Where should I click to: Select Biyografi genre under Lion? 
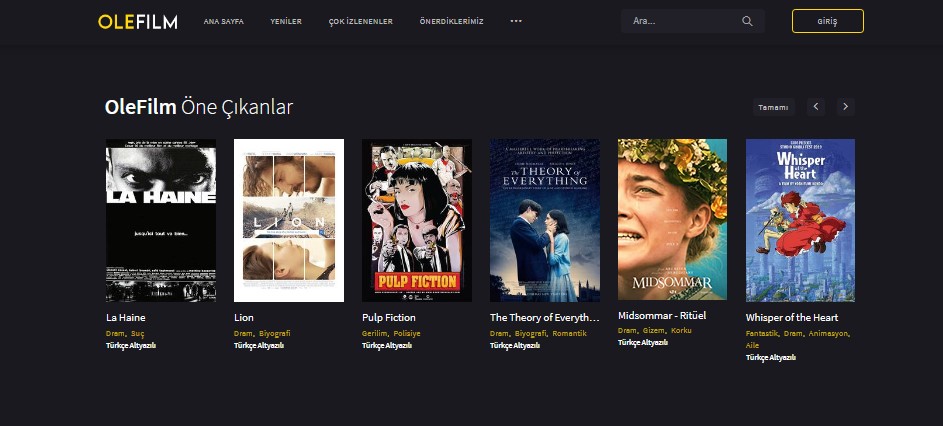click(275, 333)
